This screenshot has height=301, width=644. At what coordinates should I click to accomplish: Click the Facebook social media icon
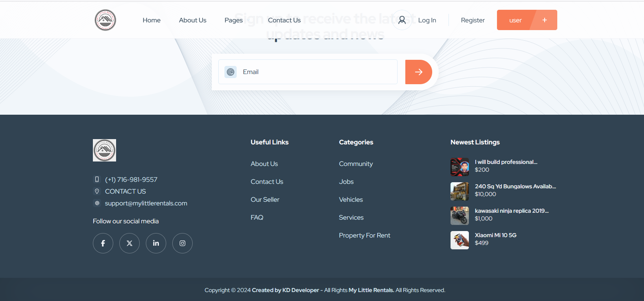[x=103, y=243]
